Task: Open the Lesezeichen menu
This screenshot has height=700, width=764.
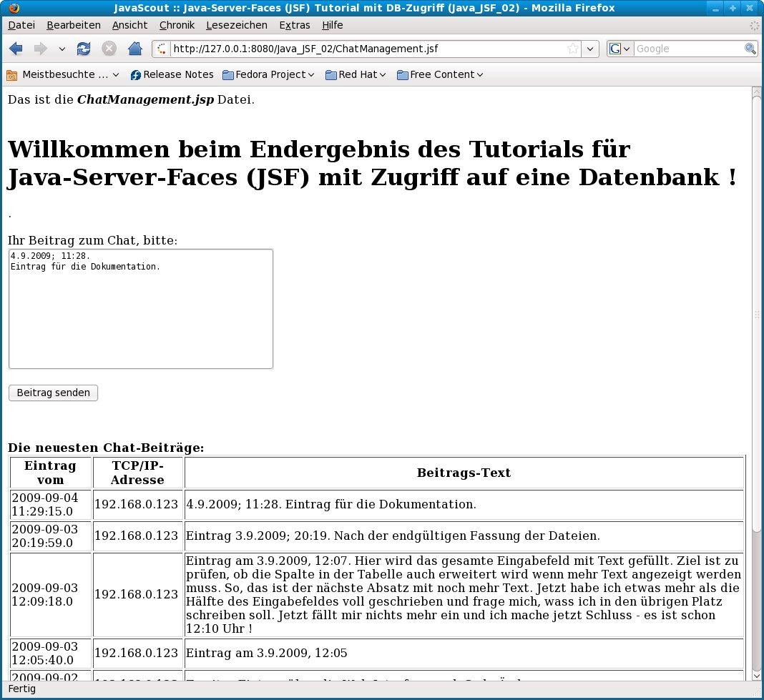Action: point(236,25)
